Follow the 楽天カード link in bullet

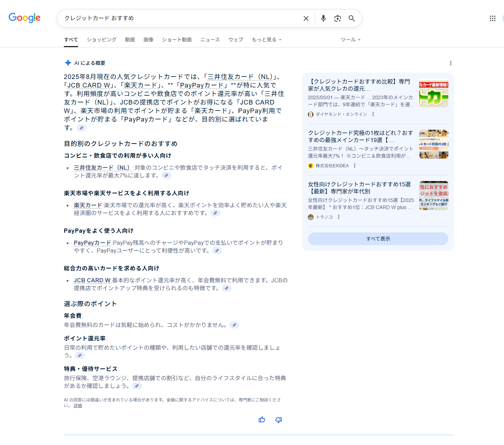click(x=88, y=205)
